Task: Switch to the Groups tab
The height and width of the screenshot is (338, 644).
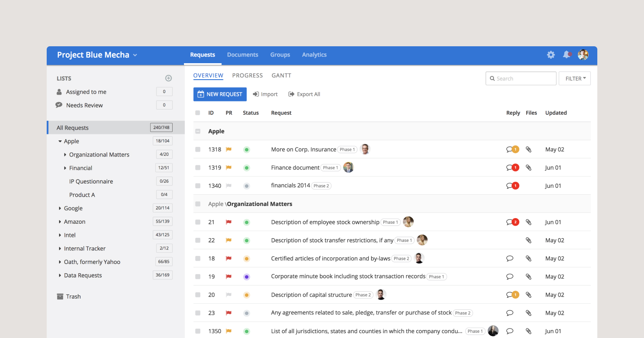Action: pos(280,55)
